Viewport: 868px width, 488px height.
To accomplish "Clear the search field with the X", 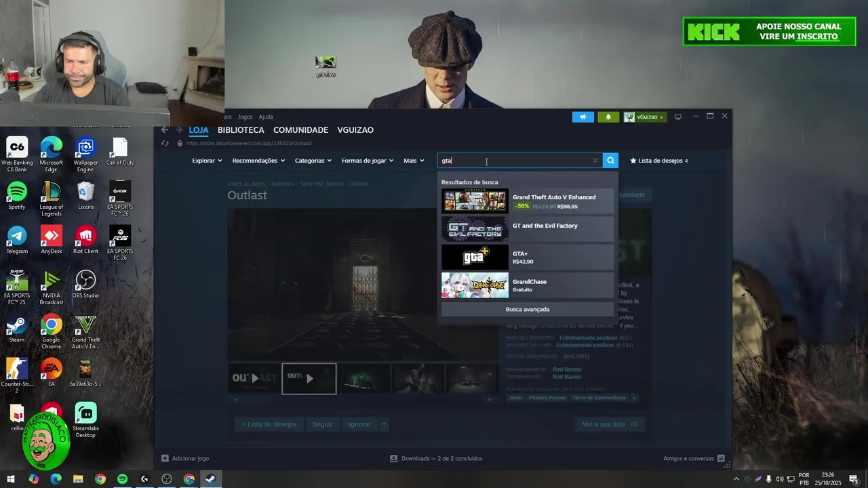I will point(595,161).
